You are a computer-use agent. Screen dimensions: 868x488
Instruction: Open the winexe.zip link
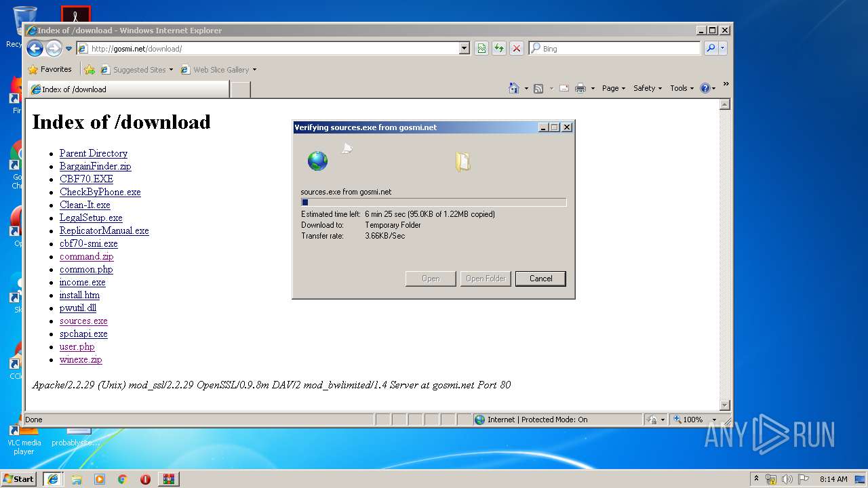point(81,359)
